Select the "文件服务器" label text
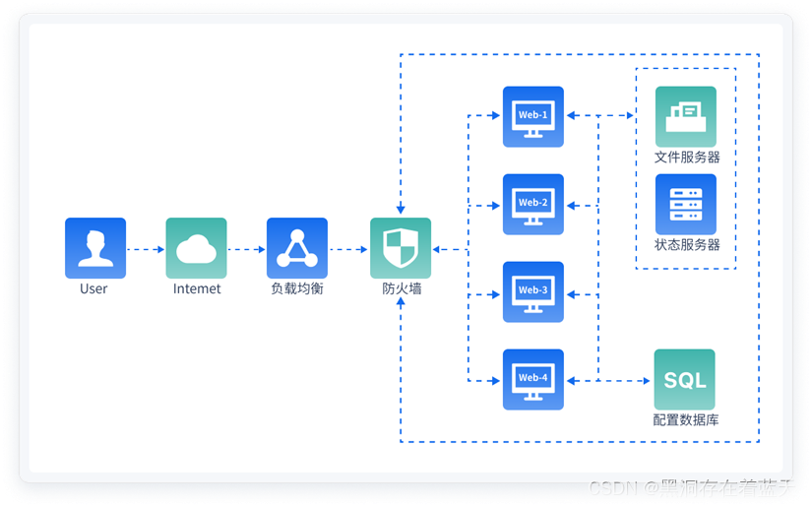The height and width of the screenshot is (507, 812). [687, 157]
